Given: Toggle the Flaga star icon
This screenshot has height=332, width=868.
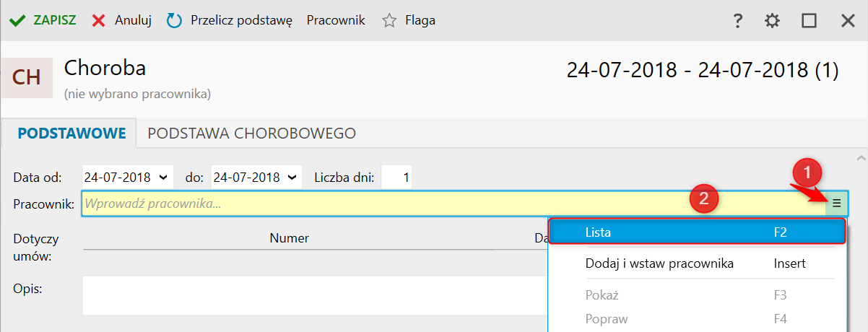Looking at the screenshot, I should click(389, 21).
